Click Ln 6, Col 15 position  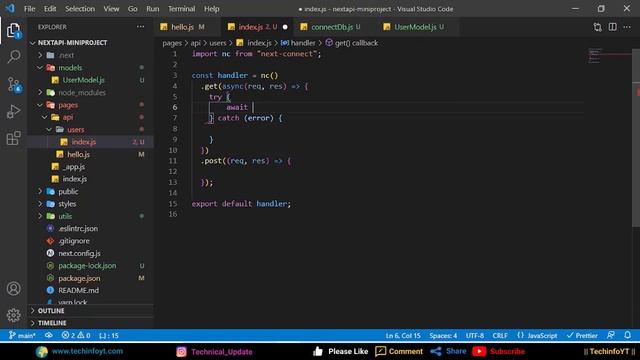tap(403, 336)
